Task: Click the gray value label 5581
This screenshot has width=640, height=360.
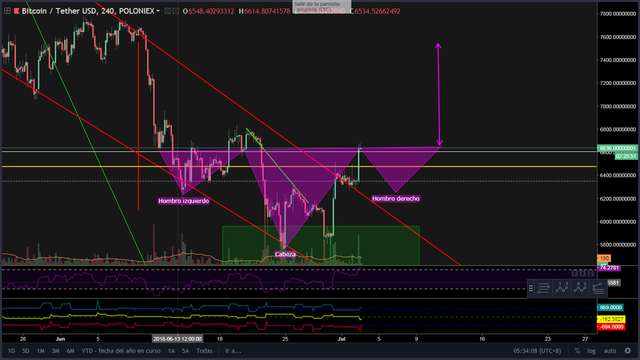Action: (x=613, y=282)
